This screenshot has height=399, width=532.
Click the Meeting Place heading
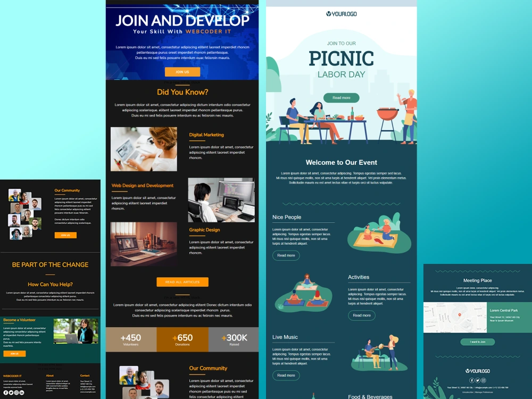(x=478, y=280)
